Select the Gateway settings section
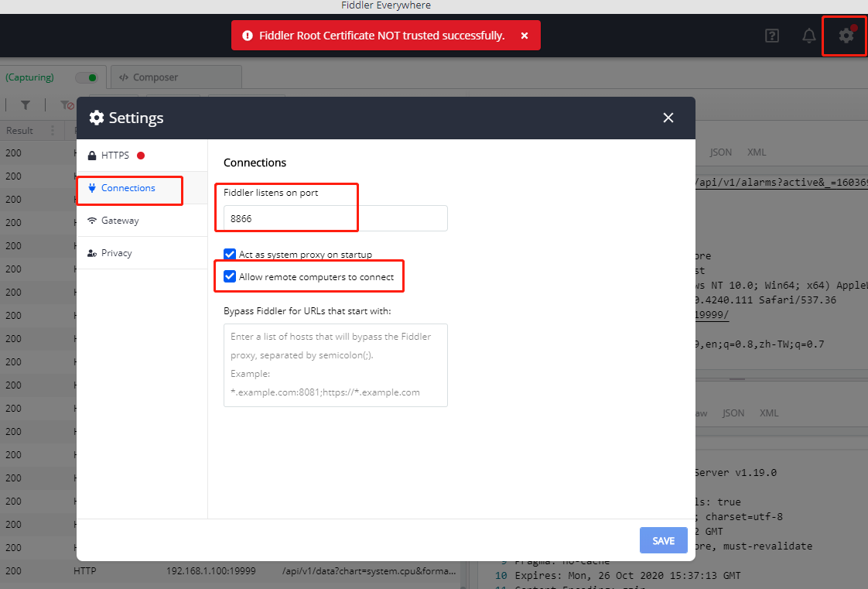 [142, 221]
